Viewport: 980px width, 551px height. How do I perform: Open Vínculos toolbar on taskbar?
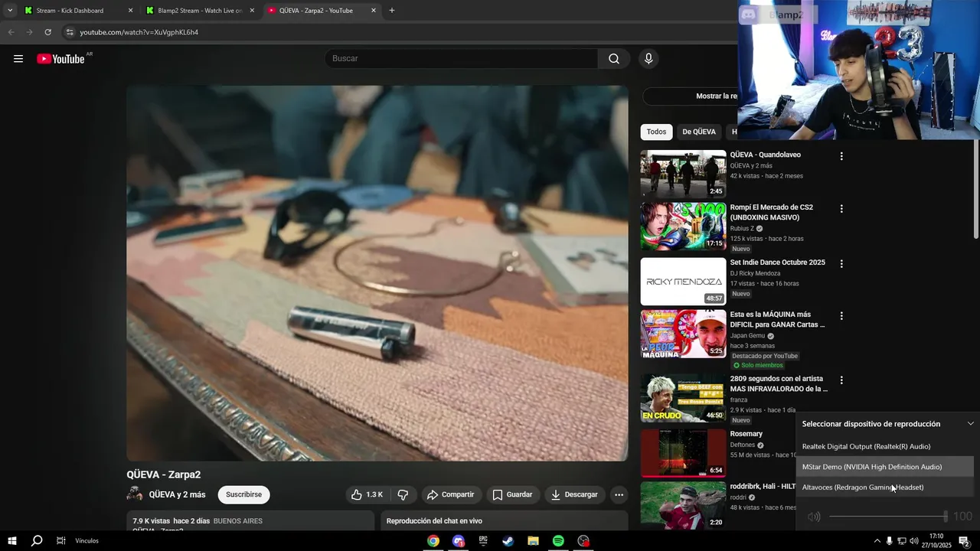87,541
